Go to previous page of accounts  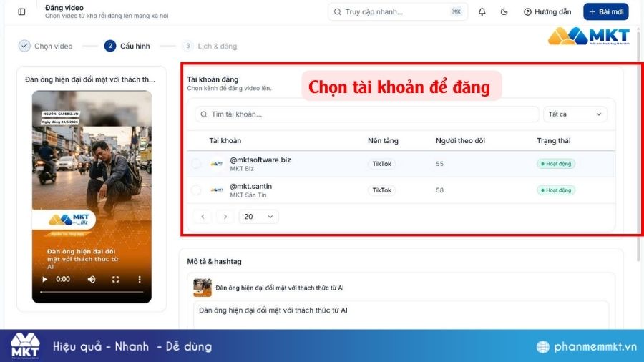coord(203,217)
